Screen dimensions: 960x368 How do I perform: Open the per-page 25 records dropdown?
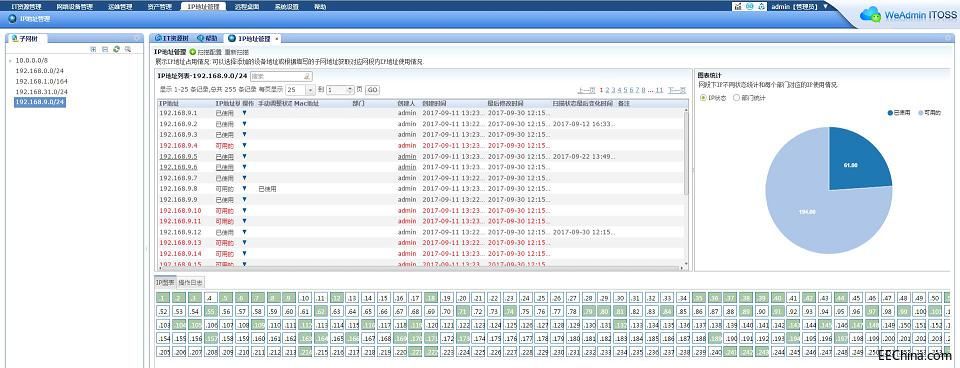point(311,89)
